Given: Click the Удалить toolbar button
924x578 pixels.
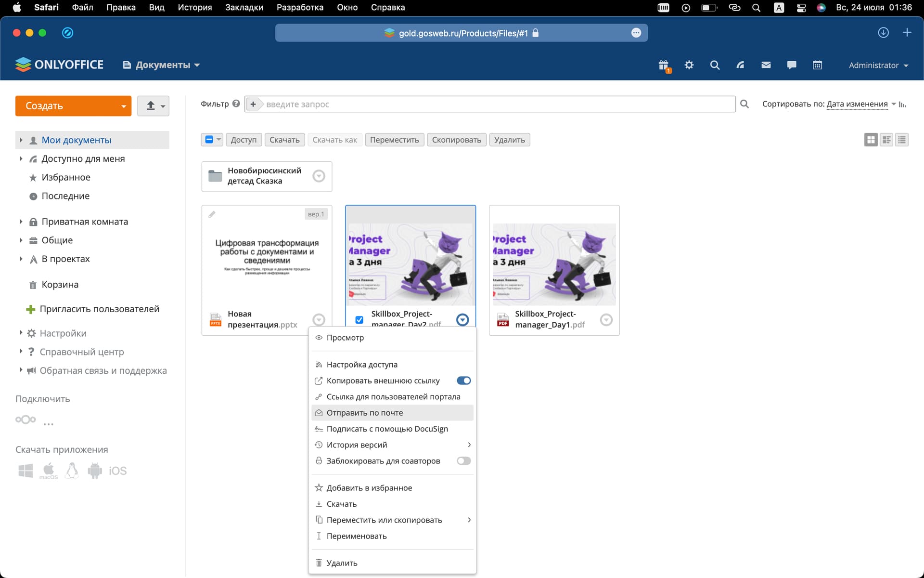Looking at the screenshot, I should [509, 140].
